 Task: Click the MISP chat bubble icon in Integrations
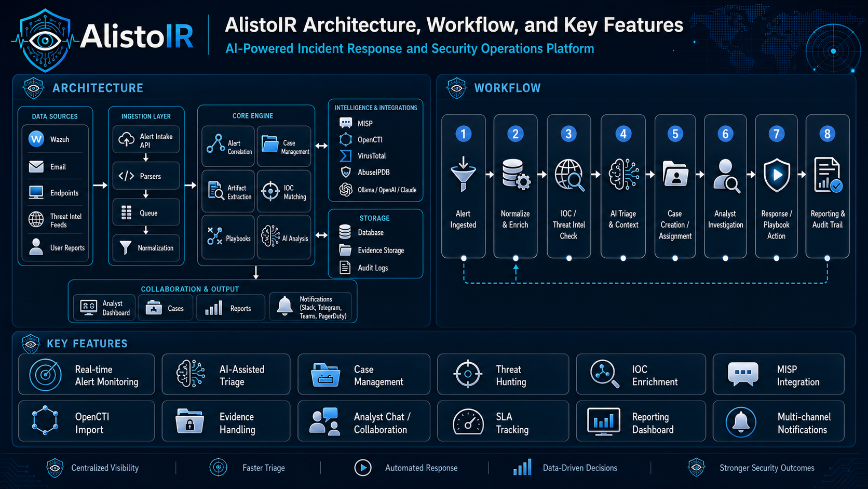point(346,123)
